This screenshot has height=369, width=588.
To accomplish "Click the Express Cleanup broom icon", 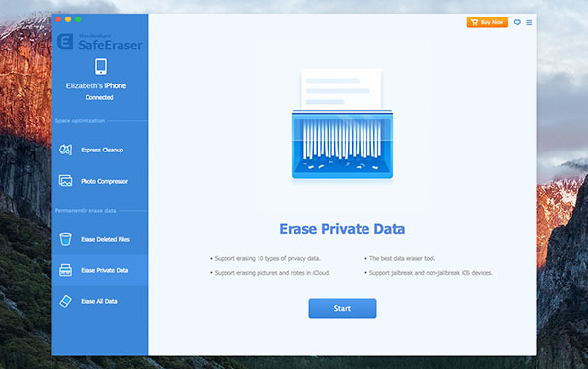I will 65,150.
